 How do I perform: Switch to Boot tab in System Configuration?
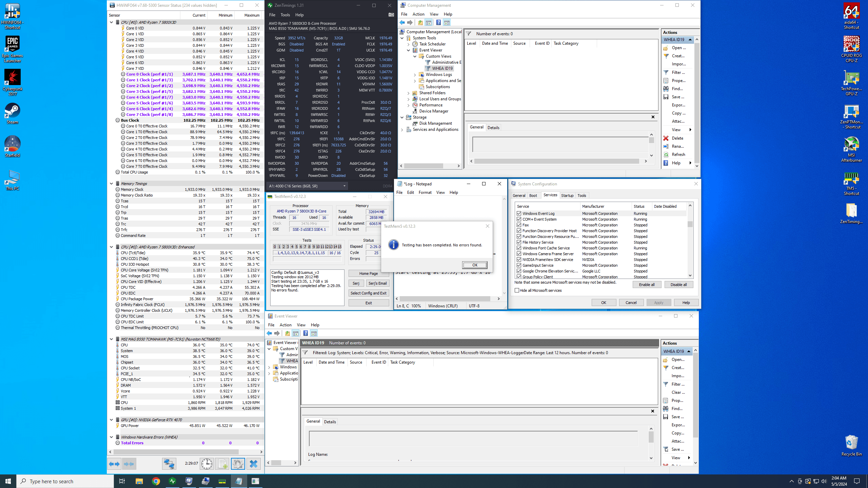tap(533, 196)
